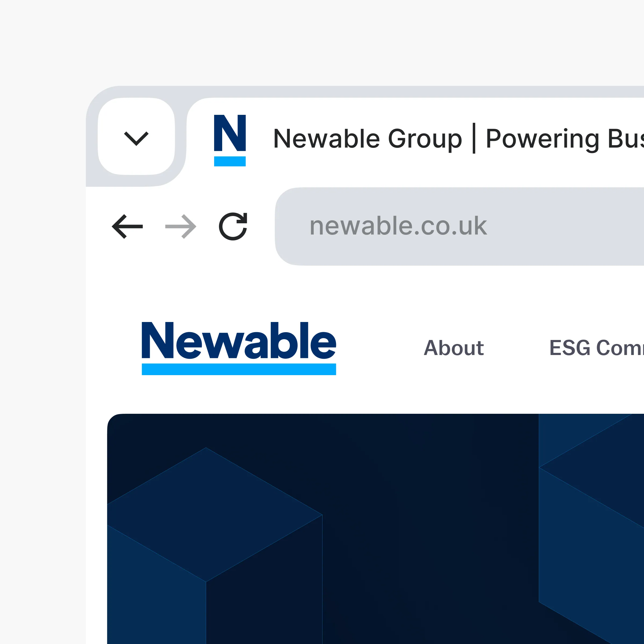Focus the newable.co.uk address bar

(459, 226)
